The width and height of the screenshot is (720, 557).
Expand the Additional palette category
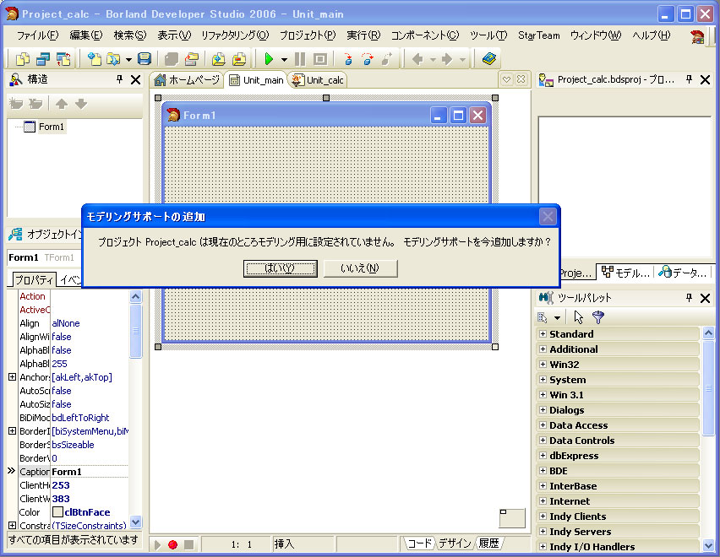543,349
